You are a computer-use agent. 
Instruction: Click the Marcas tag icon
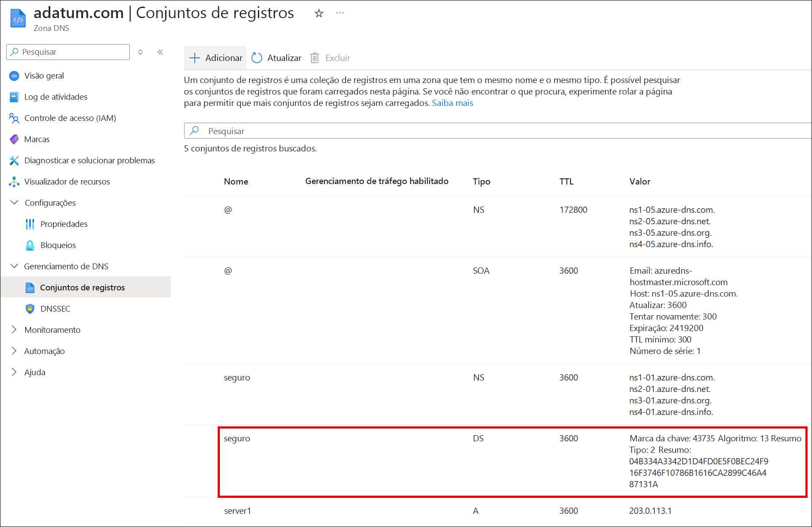pos(14,139)
